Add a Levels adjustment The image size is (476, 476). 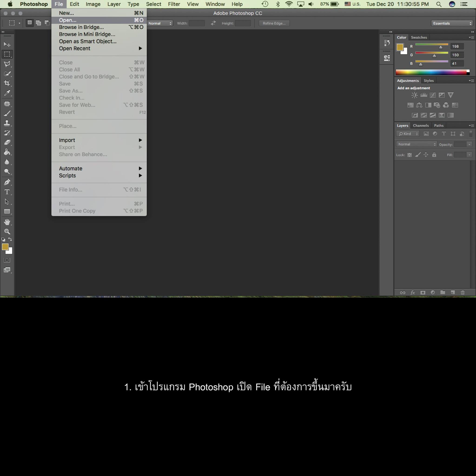pos(423,95)
